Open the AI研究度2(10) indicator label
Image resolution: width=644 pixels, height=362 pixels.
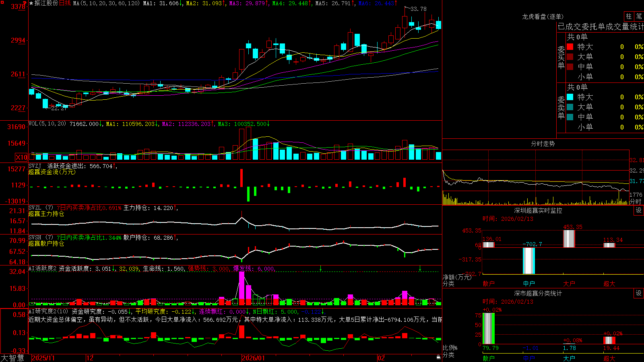(48, 311)
